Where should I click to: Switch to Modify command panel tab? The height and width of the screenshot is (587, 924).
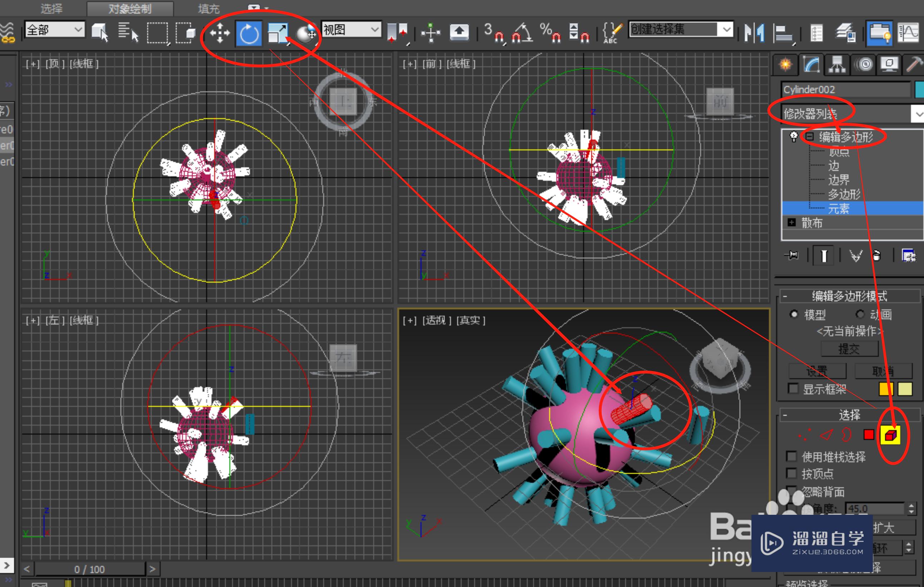811,64
